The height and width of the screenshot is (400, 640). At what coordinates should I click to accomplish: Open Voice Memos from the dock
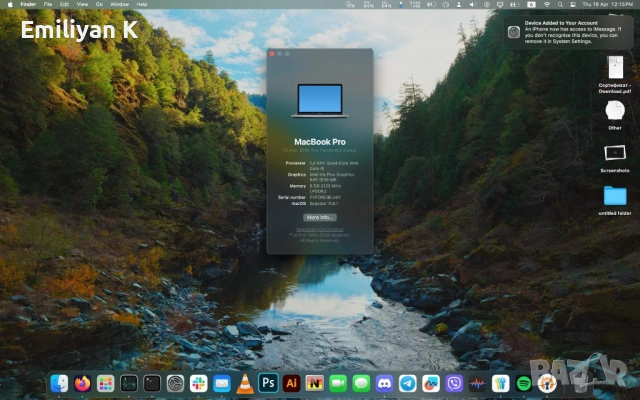(478, 384)
